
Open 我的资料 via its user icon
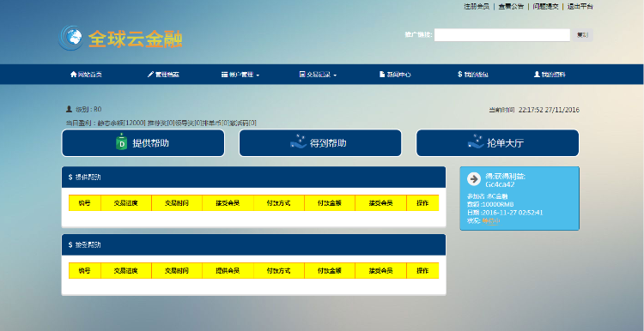pyautogui.click(x=537, y=75)
